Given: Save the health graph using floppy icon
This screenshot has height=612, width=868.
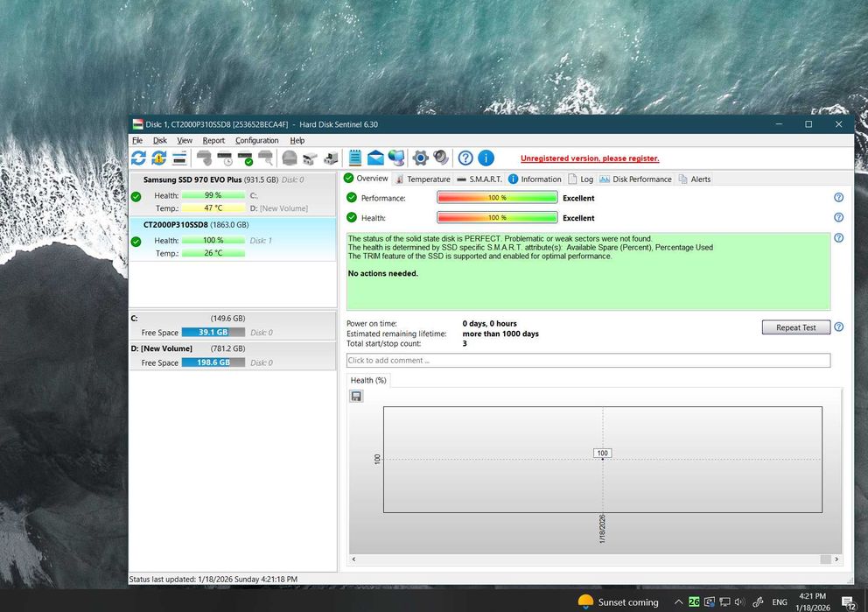Looking at the screenshot, I should point(356,397).
